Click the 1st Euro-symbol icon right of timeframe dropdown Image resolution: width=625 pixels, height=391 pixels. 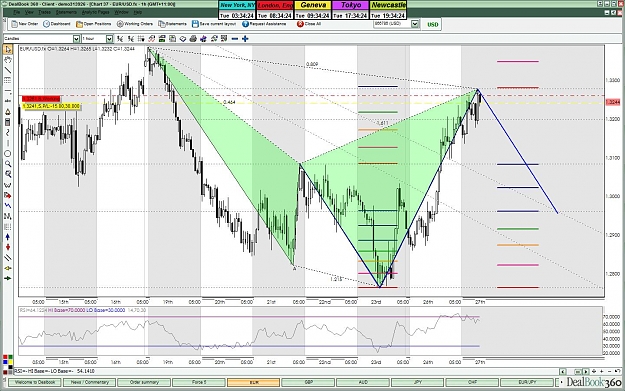click(x=120, y=39)
